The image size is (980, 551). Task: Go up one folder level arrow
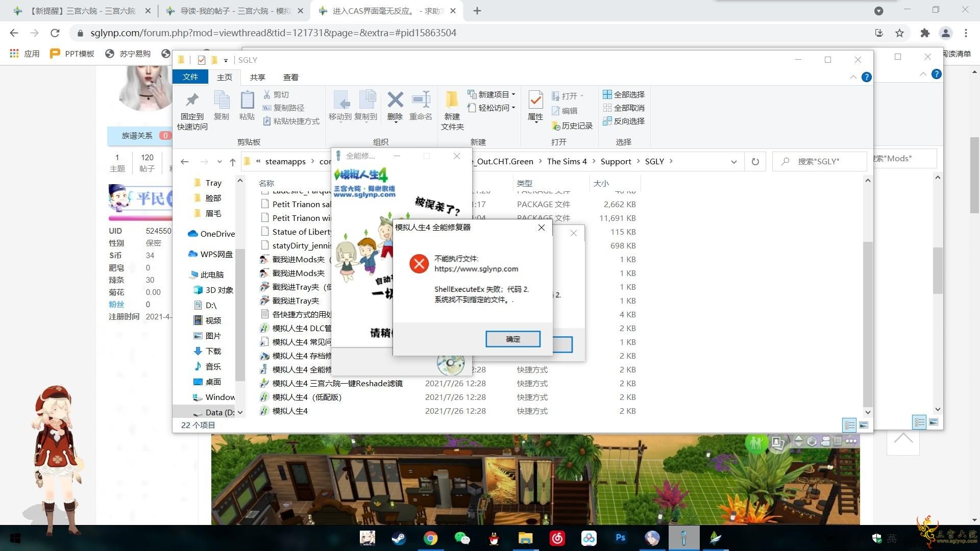(233, 162)
